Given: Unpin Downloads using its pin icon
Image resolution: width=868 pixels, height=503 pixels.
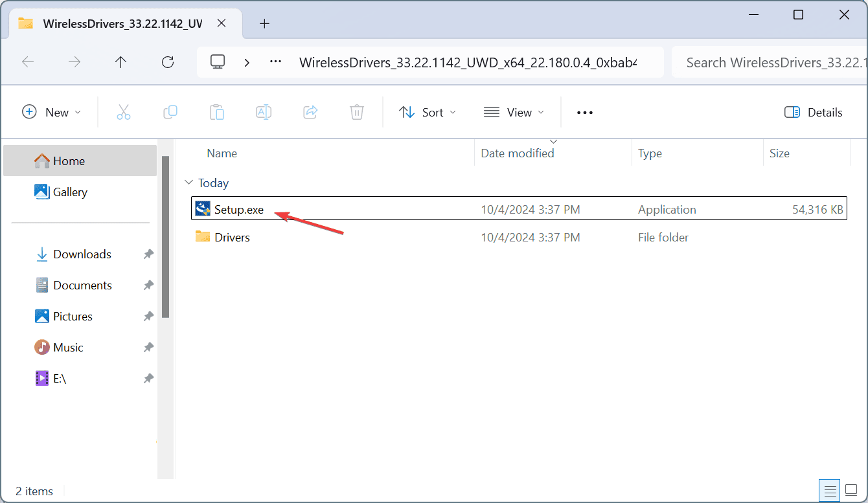Looking at the screenshot, I should (x=148, y=254).
